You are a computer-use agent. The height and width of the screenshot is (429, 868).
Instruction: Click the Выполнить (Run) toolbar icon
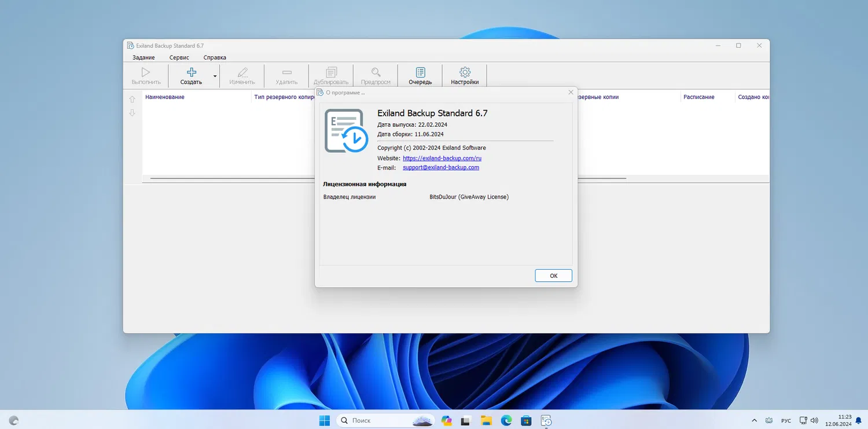point(146,72)
